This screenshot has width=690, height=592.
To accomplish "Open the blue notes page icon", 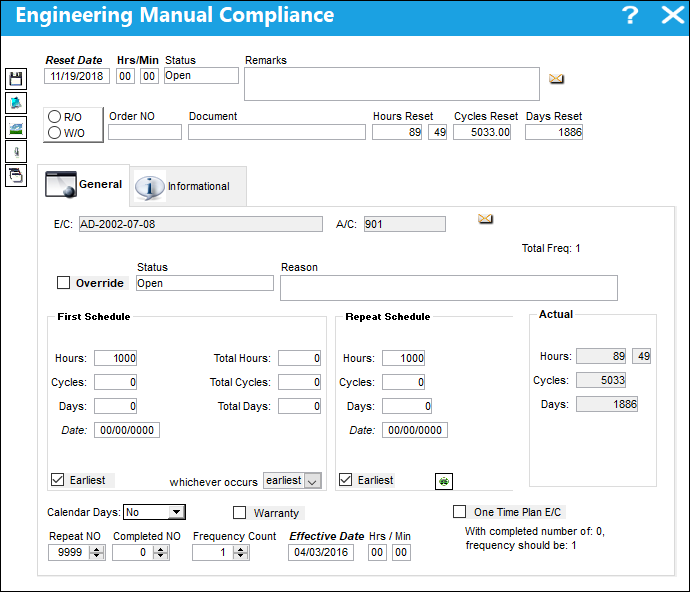I will tap(16, 103).
